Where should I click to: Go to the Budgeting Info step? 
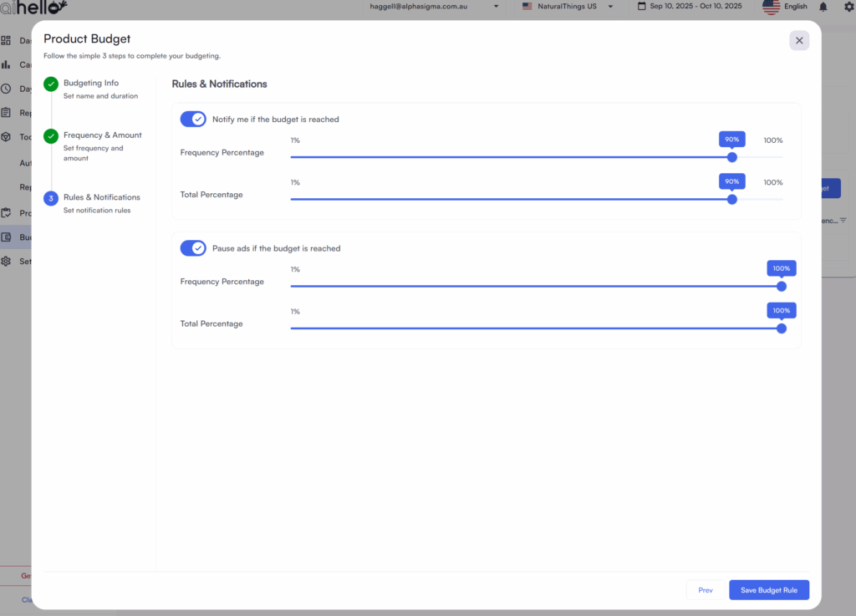pos(91,84)
